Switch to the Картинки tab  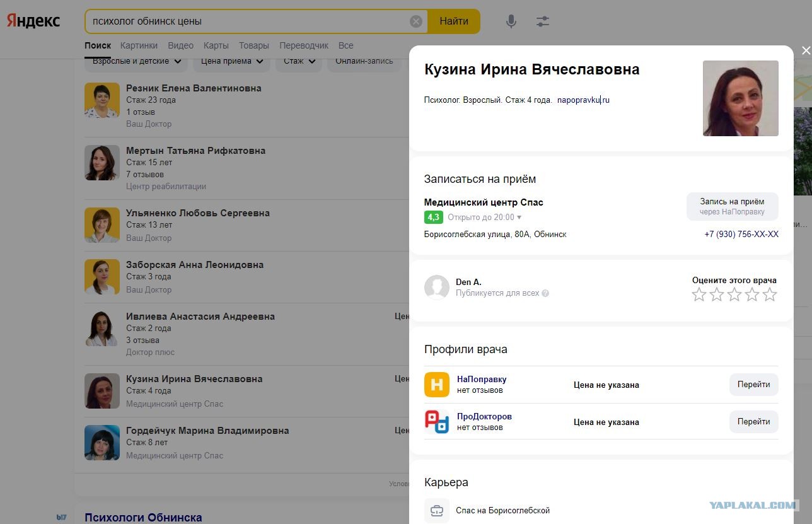pyautogui.click(x=139, y=45)
